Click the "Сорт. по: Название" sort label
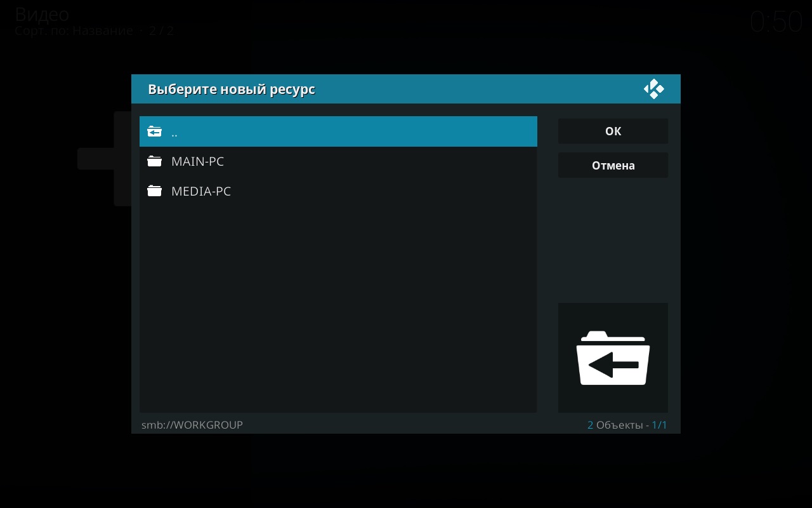The image size is (812, 508). point(74,30)
